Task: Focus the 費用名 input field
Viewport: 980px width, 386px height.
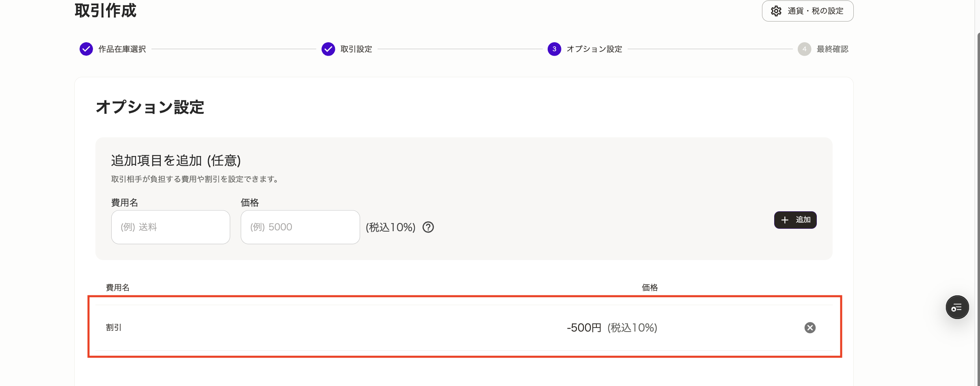Action: coord(171,227)
